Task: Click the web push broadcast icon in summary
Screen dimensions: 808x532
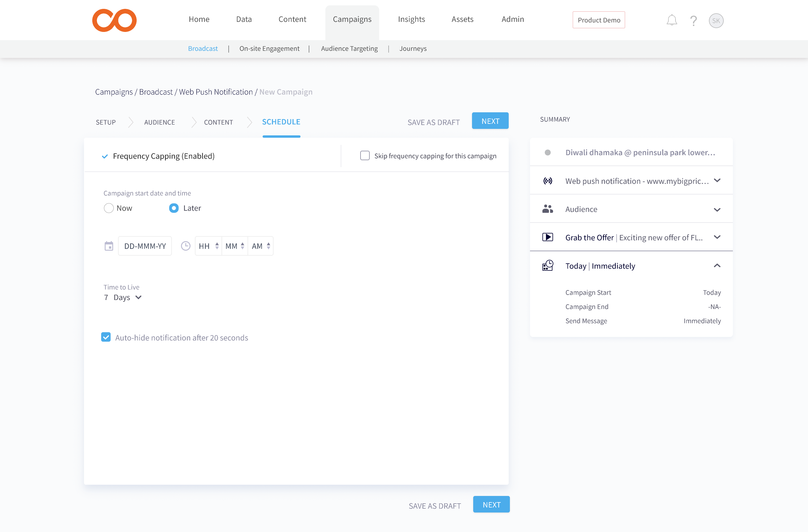Action: coord(547,181)
